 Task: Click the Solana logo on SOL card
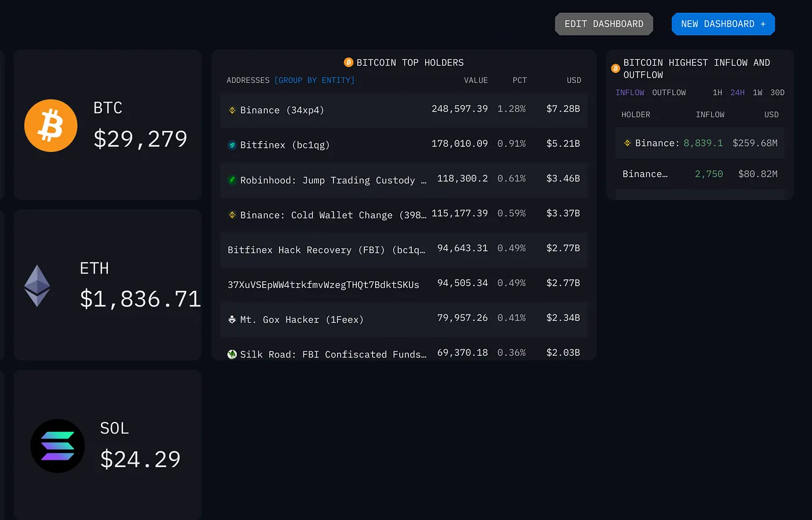tap(57, 446)
